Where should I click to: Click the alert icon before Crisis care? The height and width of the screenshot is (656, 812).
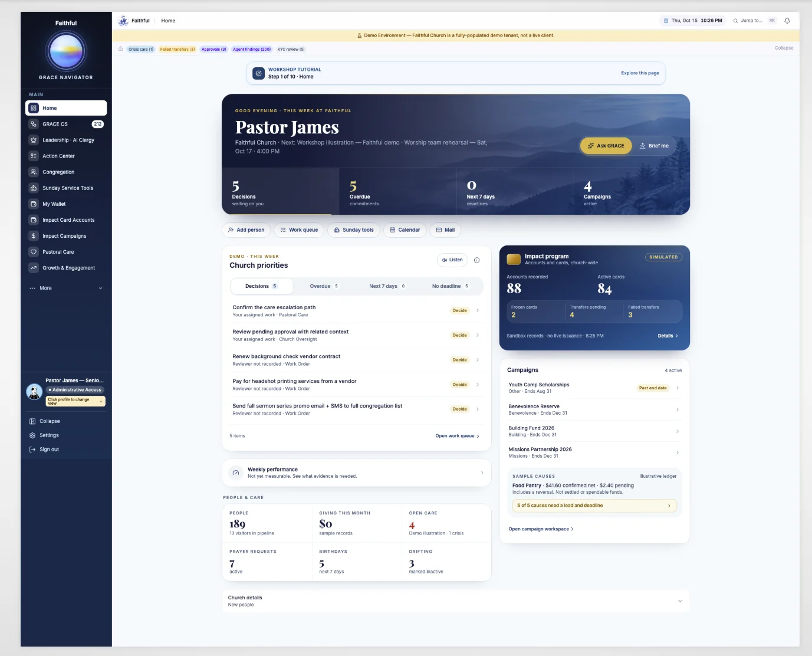coord(121,49)
